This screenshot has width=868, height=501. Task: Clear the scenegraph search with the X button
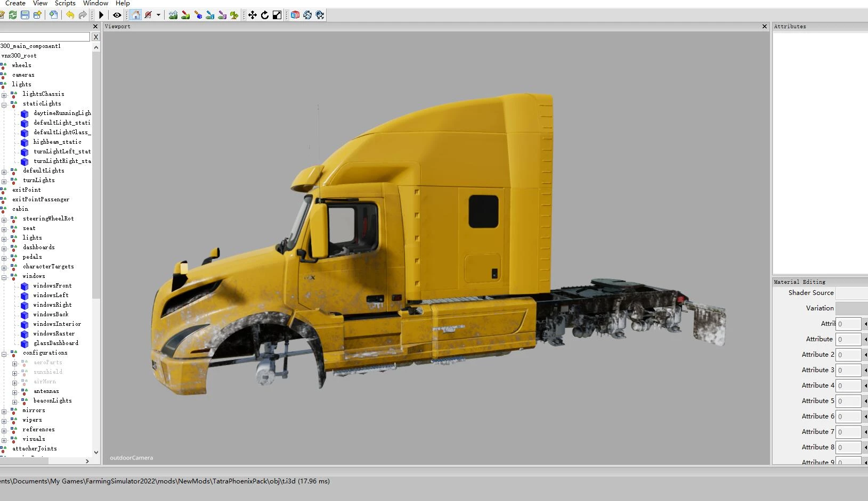pyautogui.click(x=96, y=37)
